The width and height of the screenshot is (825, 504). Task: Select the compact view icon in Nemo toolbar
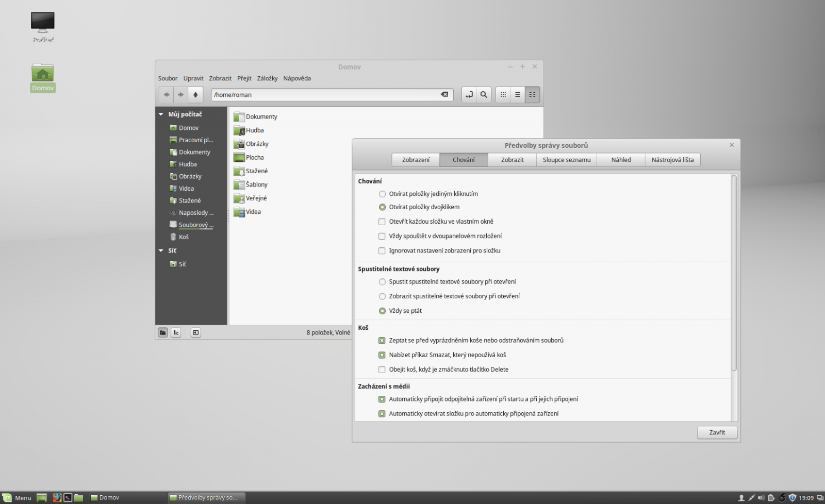click(532, 94)
